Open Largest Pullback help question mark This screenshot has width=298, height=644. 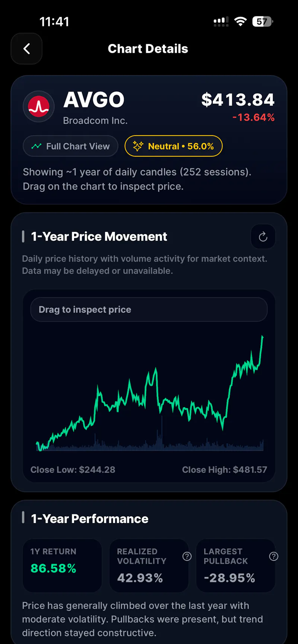[x=274, y=556]
